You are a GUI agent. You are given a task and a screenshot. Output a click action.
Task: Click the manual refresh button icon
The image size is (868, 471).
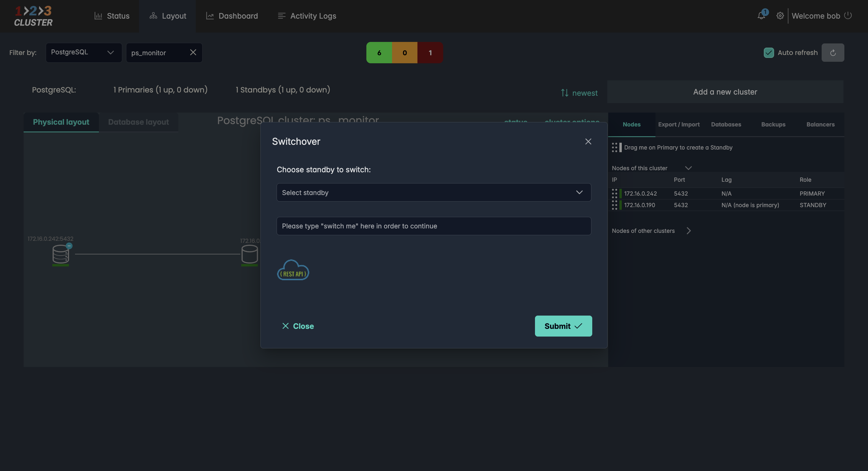833,53
